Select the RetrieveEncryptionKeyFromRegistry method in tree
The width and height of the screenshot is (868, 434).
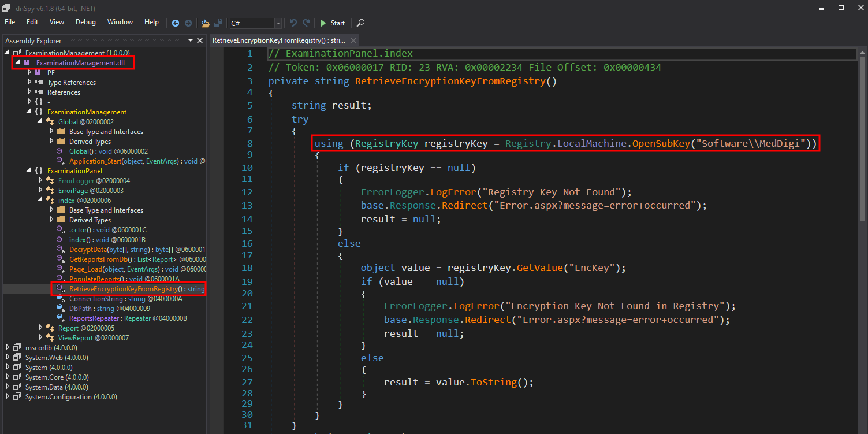[137, 289]
